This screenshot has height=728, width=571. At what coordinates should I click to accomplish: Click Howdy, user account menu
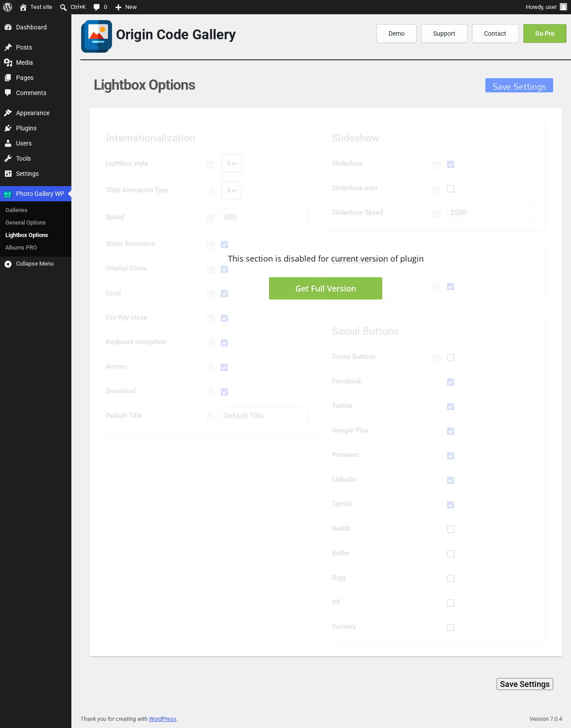[x=546, y=7]
